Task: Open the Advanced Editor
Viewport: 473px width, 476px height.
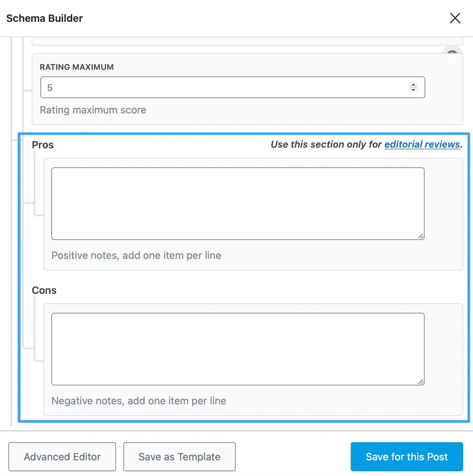Action: pyautogui.click(x=62, y=457)
